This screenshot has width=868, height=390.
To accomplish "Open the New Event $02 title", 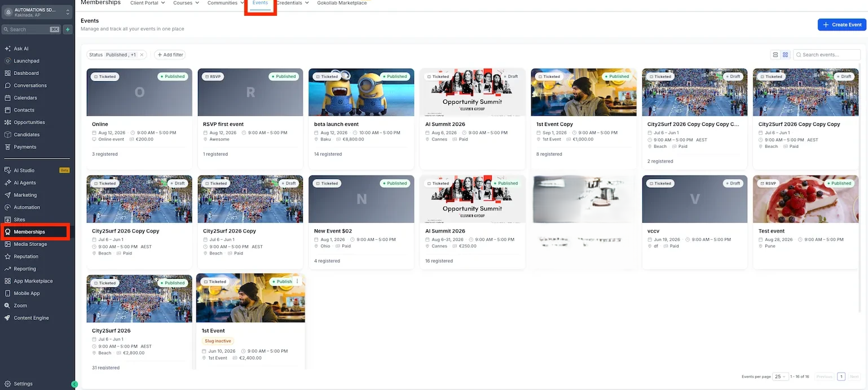I will click(x=333, y=231).
